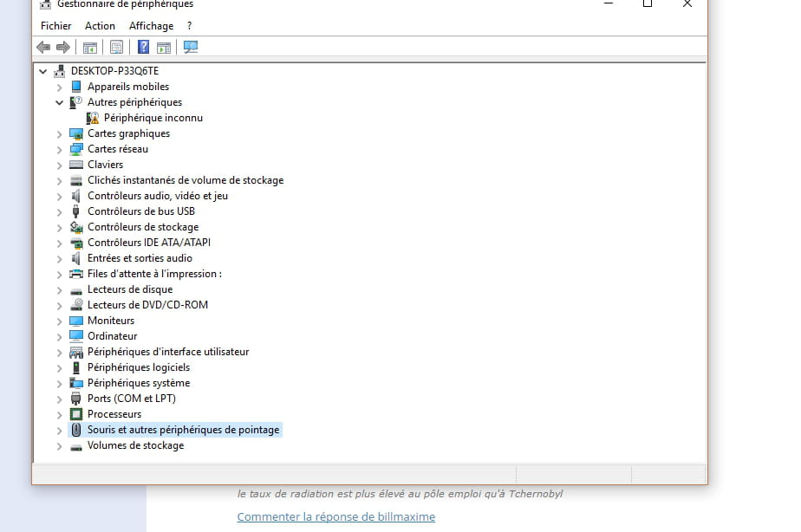
Task: Click the Appareils mobiles icon
Action: coord(76,87)
